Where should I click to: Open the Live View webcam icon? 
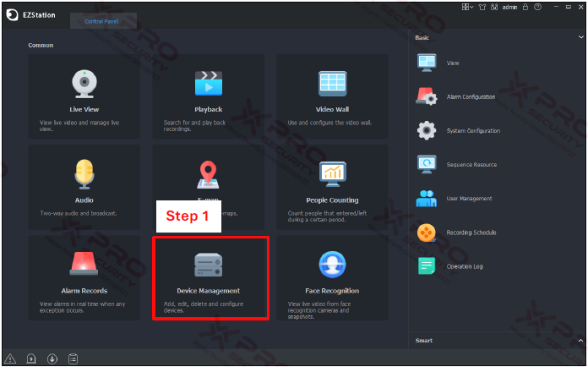[x=84, y=84]
